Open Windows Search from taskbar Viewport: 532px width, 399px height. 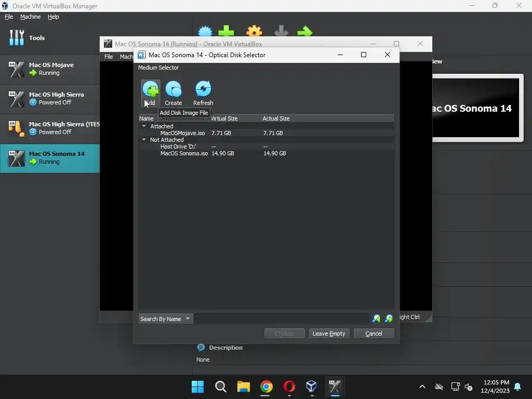(x=220, y=387)
